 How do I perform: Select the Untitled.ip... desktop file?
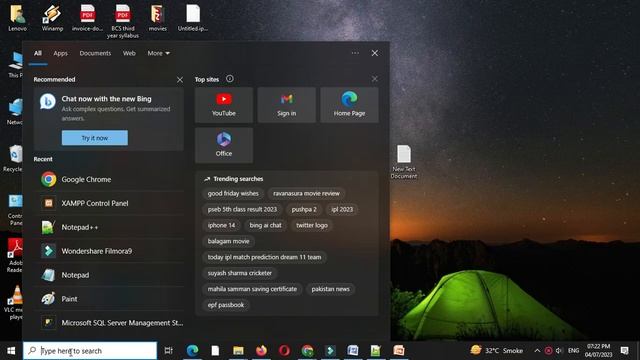tap(193, 18)
